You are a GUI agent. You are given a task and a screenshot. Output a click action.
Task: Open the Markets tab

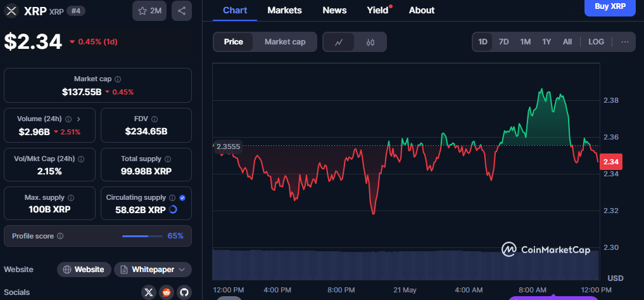click(284, 10)
